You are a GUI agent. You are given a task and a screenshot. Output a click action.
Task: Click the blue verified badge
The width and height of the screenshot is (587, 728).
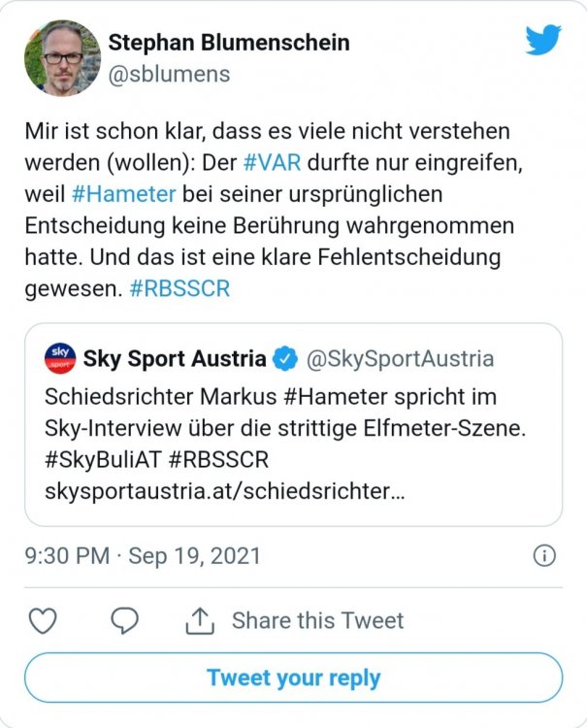284,359
